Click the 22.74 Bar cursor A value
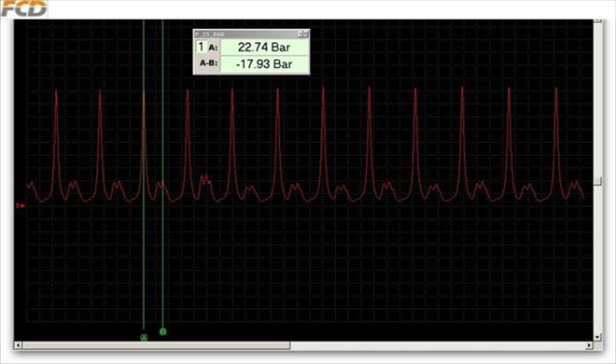 click(264, 47)
